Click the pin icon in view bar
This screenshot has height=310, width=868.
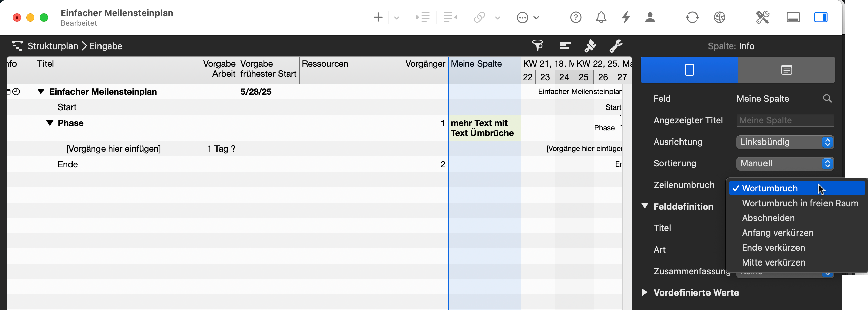(x=590, y=45)
